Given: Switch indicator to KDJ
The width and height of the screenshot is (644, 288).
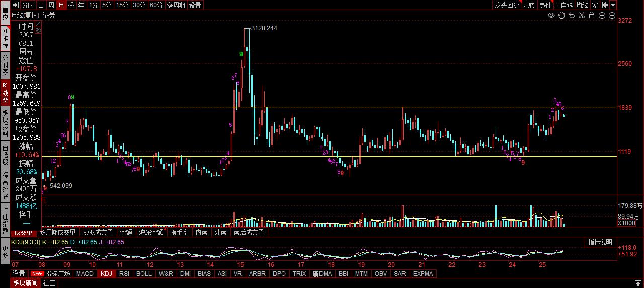Looking at the screenshot, I should pos(106,274).
